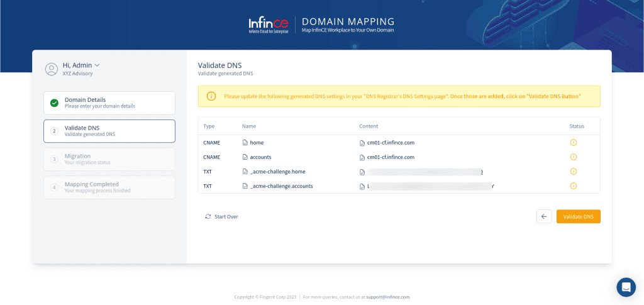Screen dimensions: 644x305
Task: Click info icon in yellow notice banner
Action: point(211,96)
